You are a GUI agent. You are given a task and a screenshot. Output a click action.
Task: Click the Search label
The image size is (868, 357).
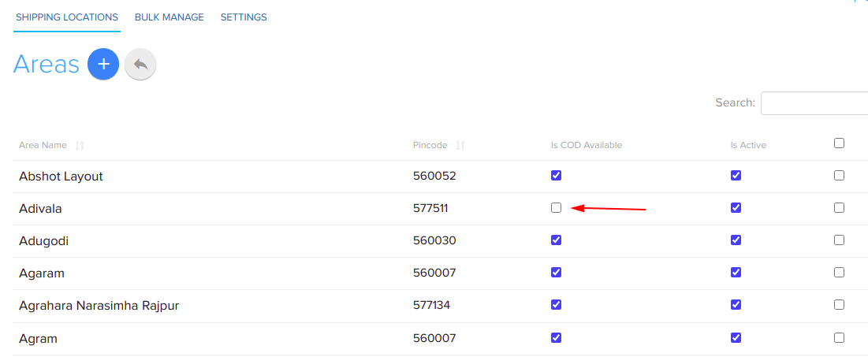point(735,103)
